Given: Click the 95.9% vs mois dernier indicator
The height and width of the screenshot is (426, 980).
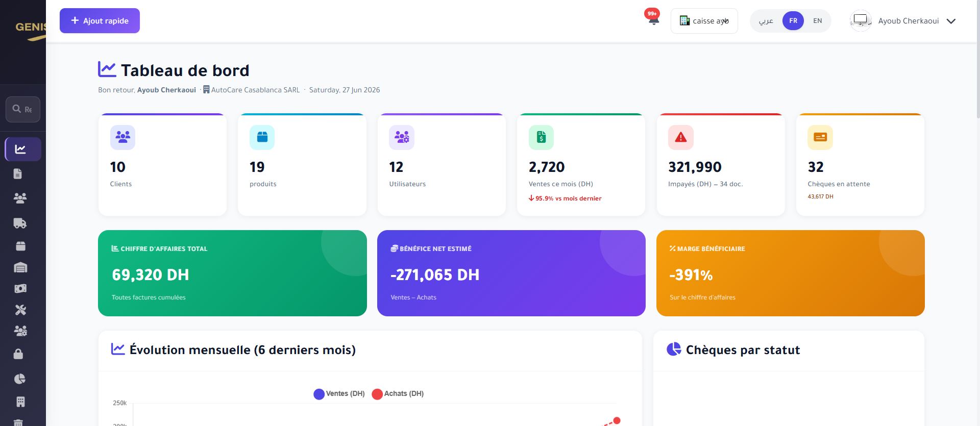Looking at the screenshot, I should click(x=565, y=198).
